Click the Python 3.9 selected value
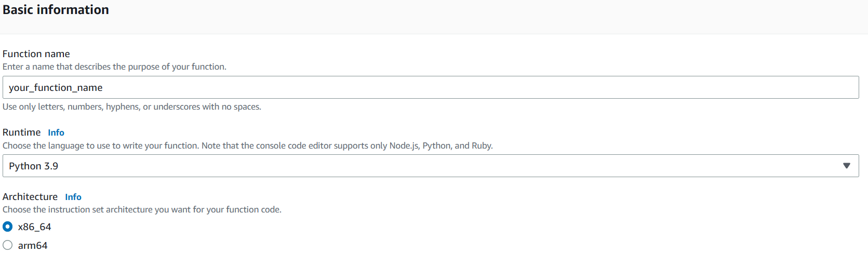 point(33,166)
